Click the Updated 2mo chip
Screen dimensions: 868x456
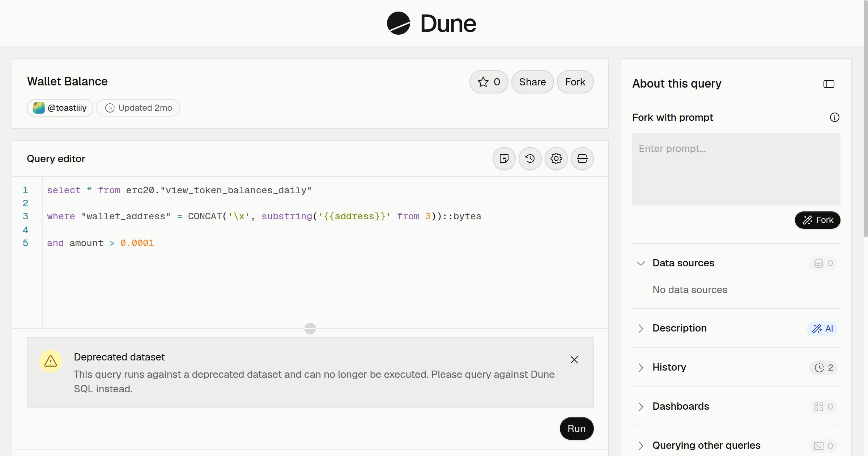coord(138,108)
